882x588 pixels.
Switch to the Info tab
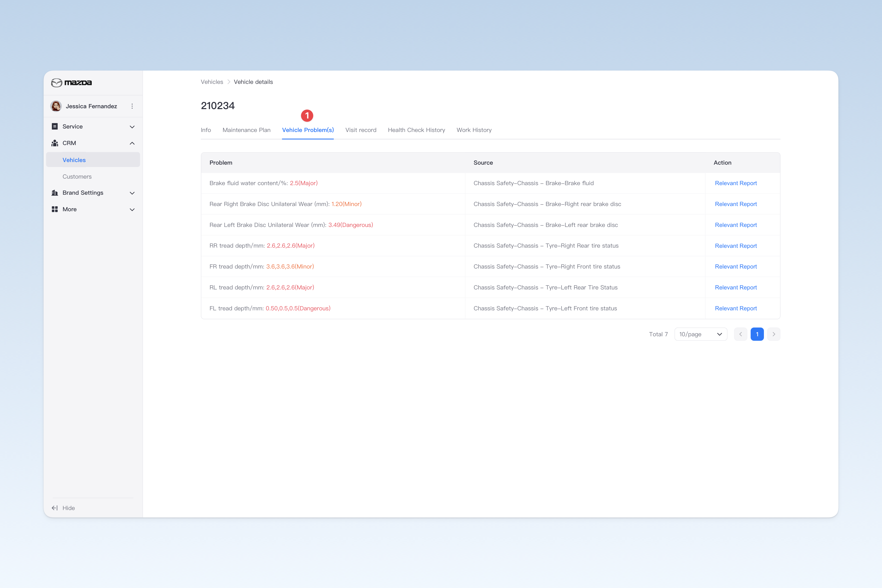point(206,130)
